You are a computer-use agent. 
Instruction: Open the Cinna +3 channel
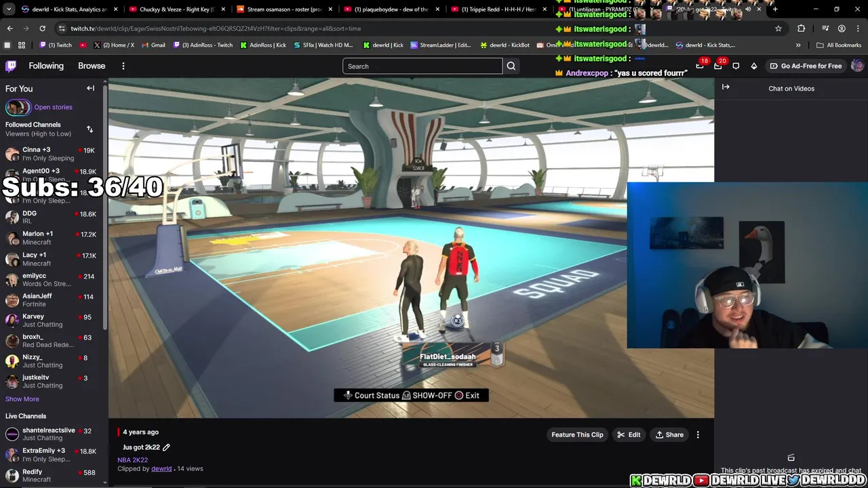click(x=53, y=154)
